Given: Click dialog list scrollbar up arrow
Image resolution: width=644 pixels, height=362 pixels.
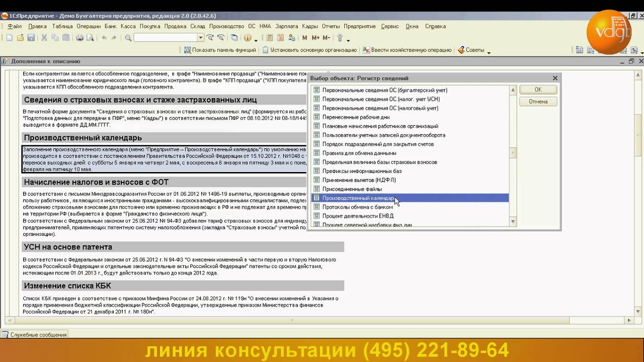Looking at the screenshot, I should click(513, 90).
